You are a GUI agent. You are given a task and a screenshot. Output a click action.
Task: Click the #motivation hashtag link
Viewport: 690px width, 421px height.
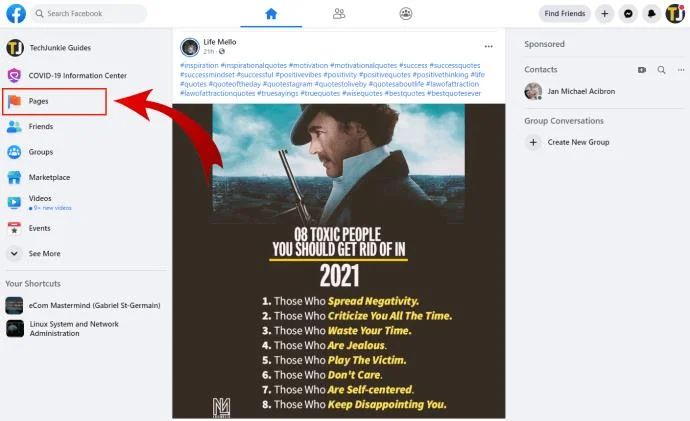pos(308,65)
